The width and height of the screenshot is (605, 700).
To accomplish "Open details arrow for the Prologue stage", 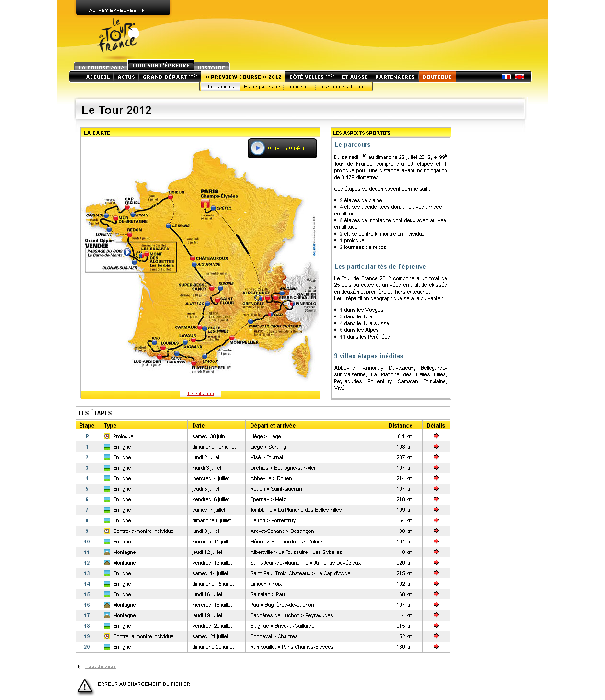I will pyautogui.click(x=436, y=436).
